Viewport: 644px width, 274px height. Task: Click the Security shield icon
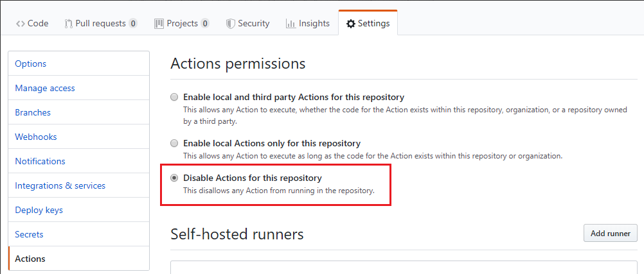pos(230,23)
